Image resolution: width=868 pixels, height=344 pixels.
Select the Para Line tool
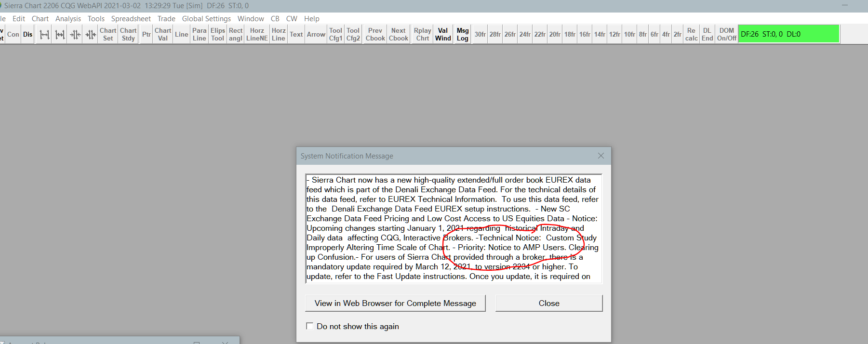(200, 34)
